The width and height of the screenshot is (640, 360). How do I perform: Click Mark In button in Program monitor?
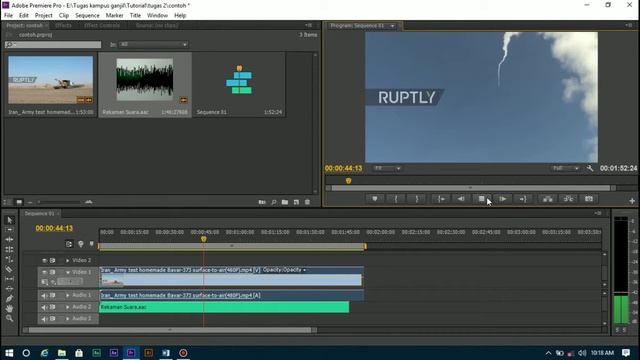click(396, 199)
